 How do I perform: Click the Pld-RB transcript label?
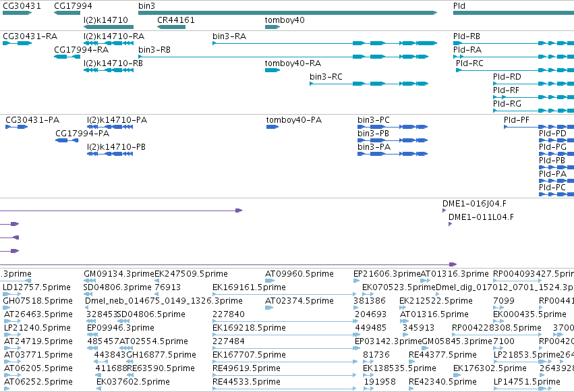(x=466, y=36)
